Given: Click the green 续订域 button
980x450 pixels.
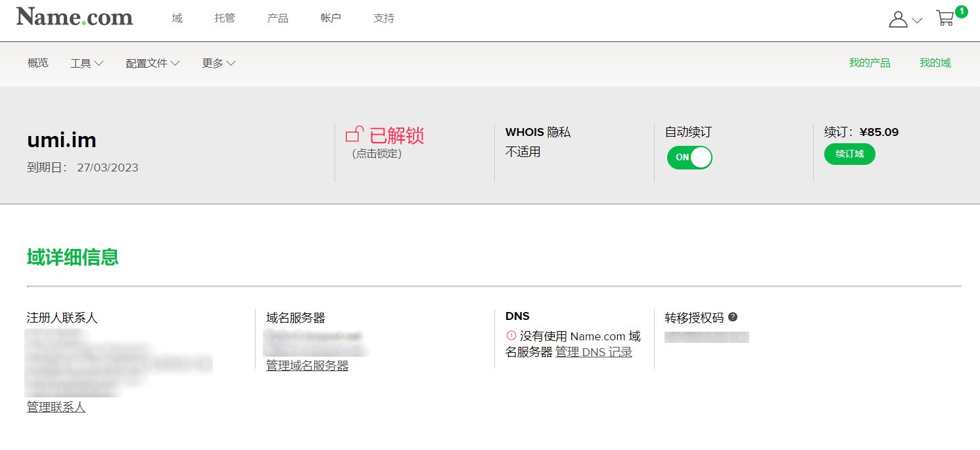Looking at the screenshot, I should 849,154.
